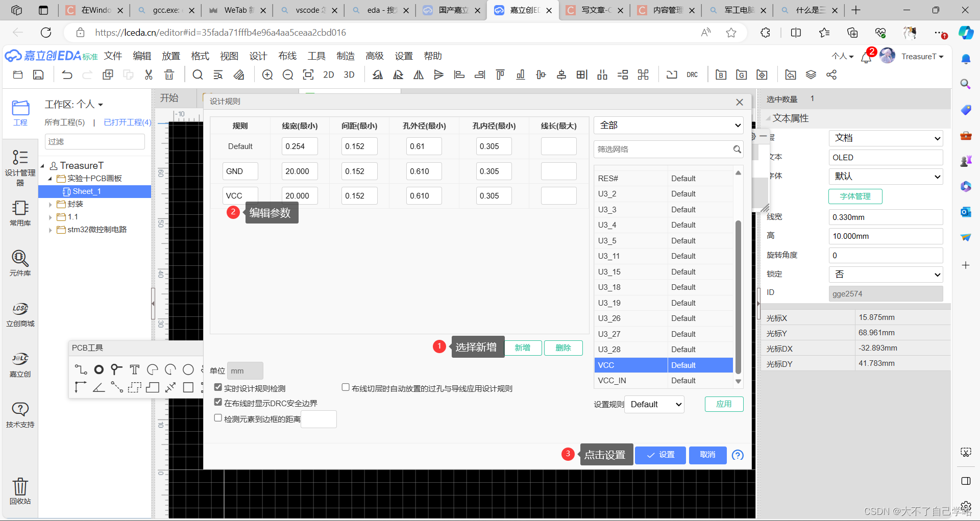The image size is (980, 521).
Task: Switch to the 开始 tab
Action: point(170,97)
